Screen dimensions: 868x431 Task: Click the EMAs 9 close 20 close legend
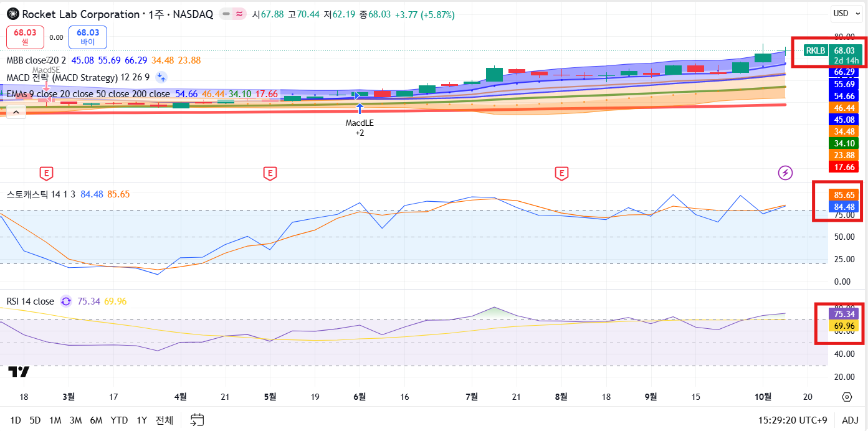point(88,94)
